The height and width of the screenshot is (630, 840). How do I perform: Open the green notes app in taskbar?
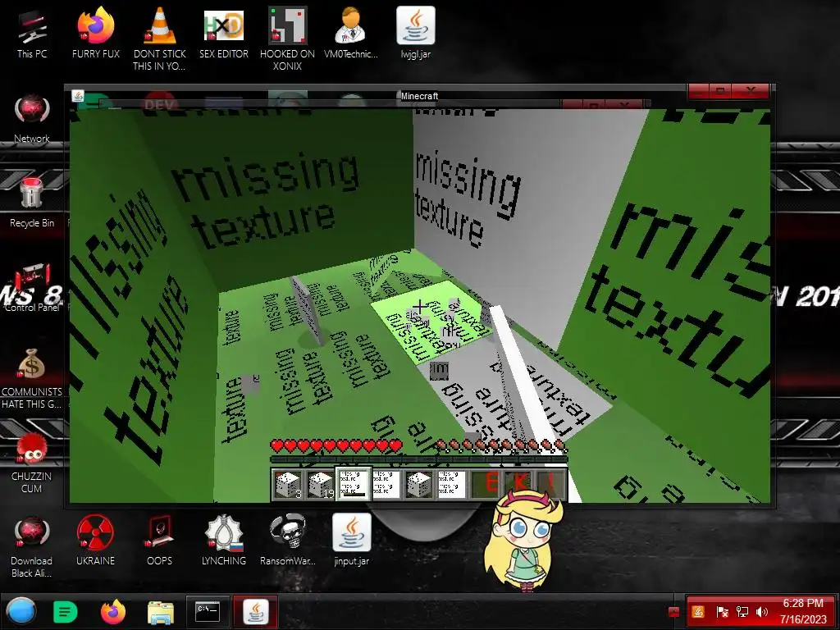66,611
